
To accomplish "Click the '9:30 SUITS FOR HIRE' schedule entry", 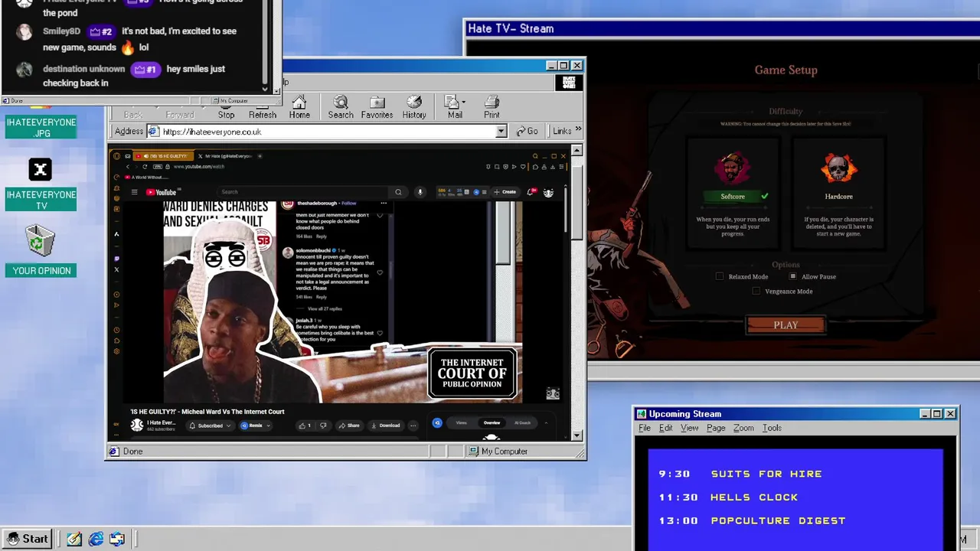I will tap(740, 474).
